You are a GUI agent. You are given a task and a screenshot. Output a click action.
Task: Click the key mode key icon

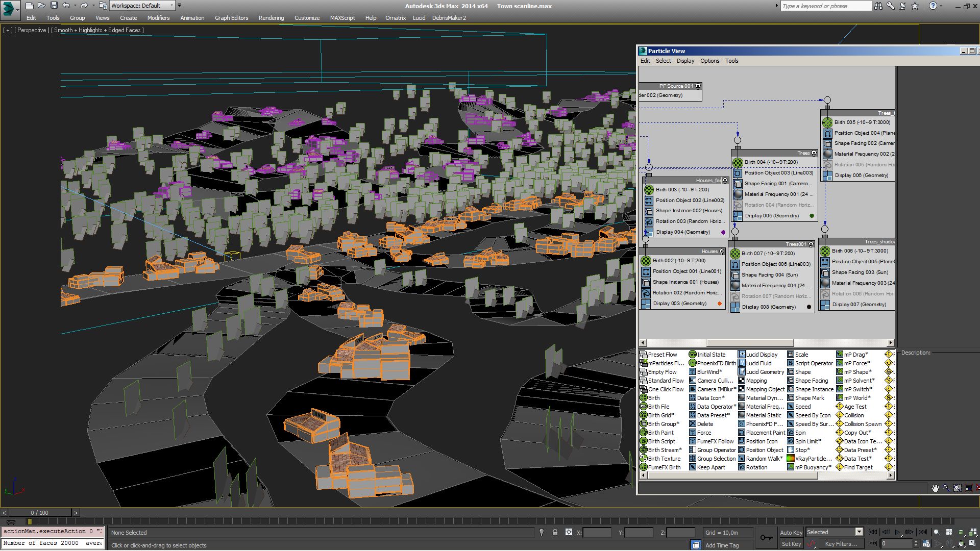[x=766, y=538]
